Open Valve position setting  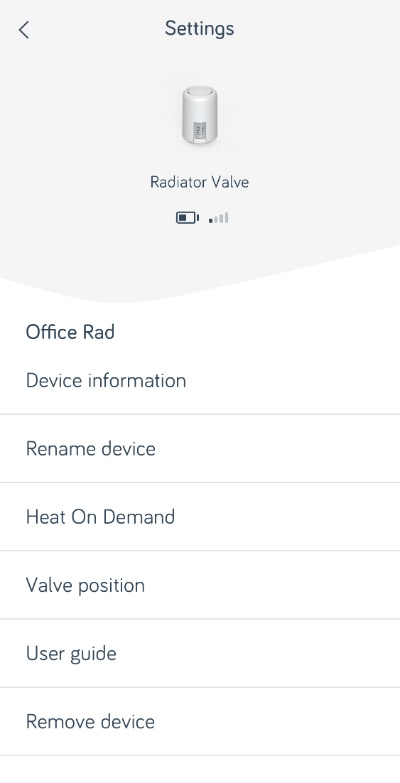click(x=200, y=585)
